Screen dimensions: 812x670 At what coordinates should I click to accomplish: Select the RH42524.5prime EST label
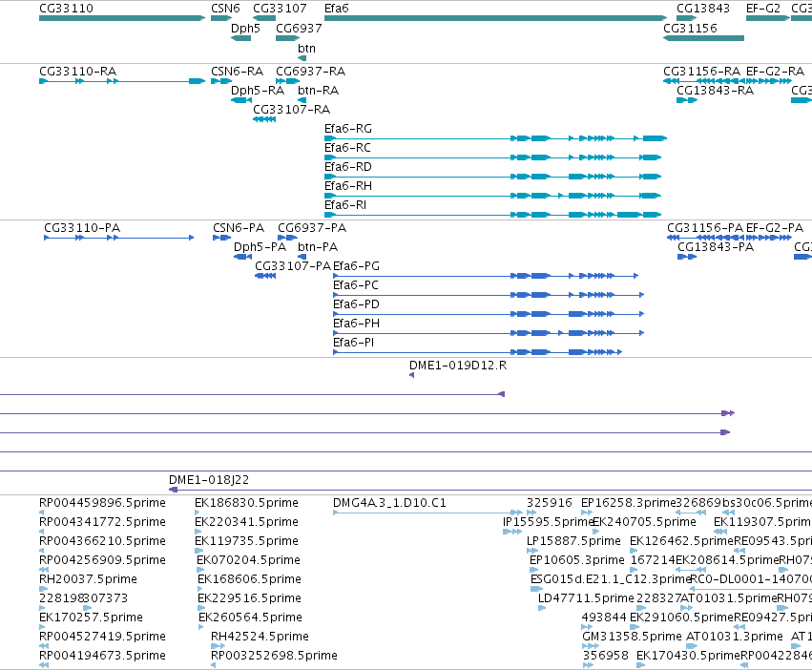[260, 636]
